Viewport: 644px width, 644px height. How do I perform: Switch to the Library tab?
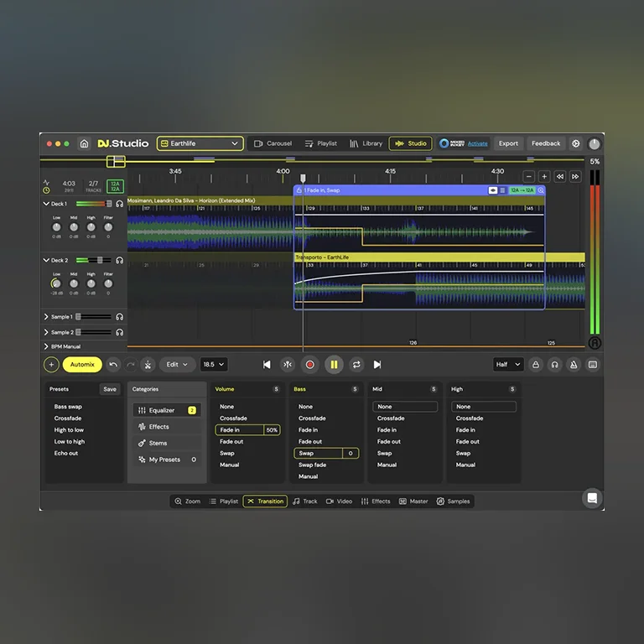click(366, 143)
